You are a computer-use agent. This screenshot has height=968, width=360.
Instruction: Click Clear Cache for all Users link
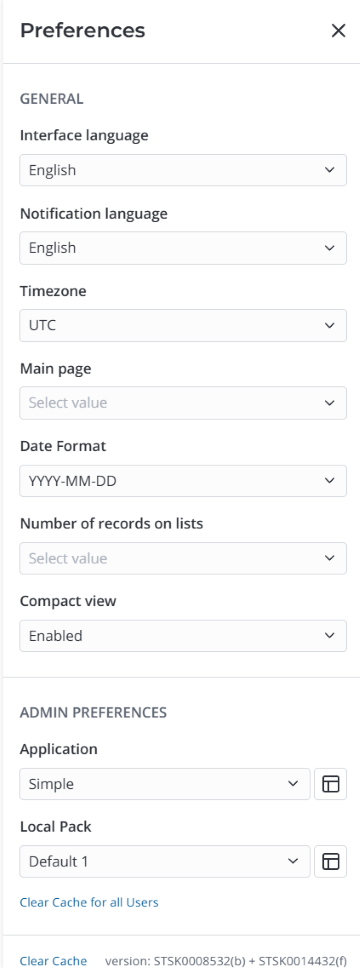89,903
